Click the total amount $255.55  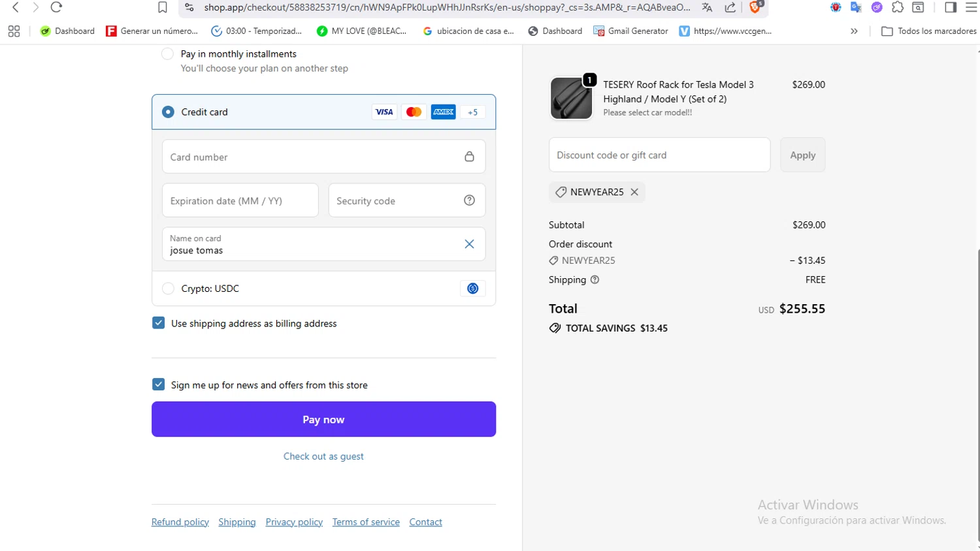(802, 309)
